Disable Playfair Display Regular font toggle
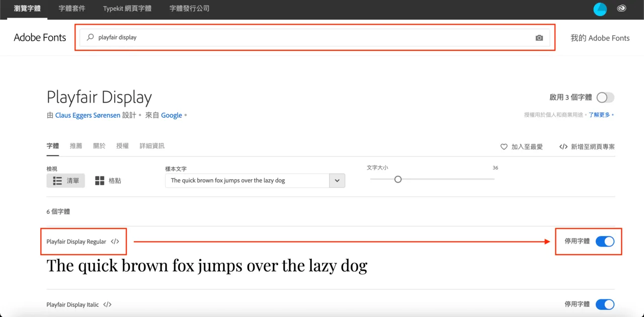This screenshot has width=644, height=317. (605, 242)
